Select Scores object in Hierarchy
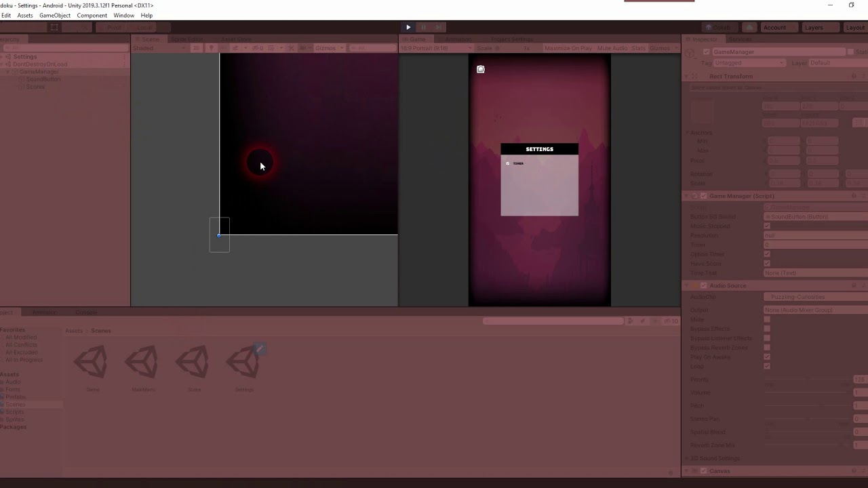The image size is (868, 488). pyautogui.click(x=35, y=87)
